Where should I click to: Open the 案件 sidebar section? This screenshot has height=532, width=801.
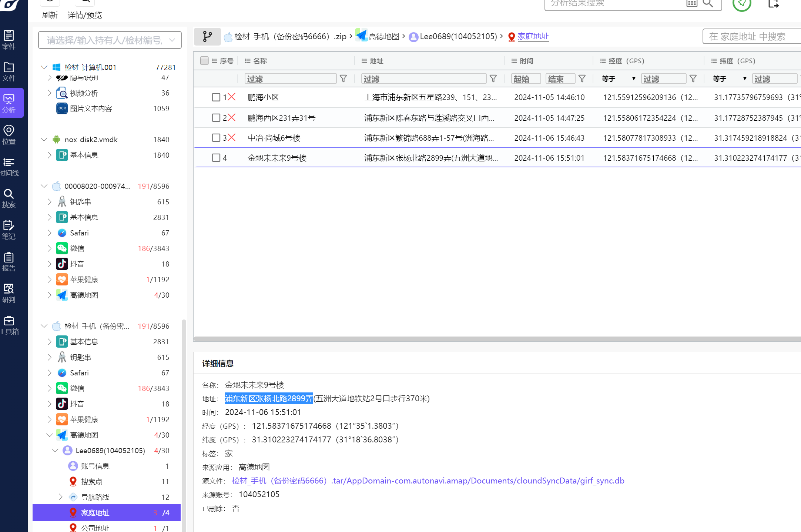9,40
